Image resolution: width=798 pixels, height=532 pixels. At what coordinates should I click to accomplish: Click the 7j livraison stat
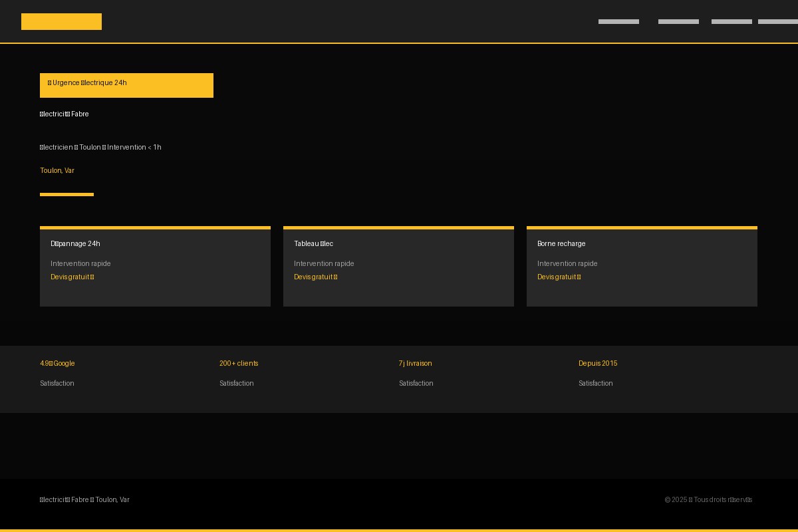coord(415,363)
